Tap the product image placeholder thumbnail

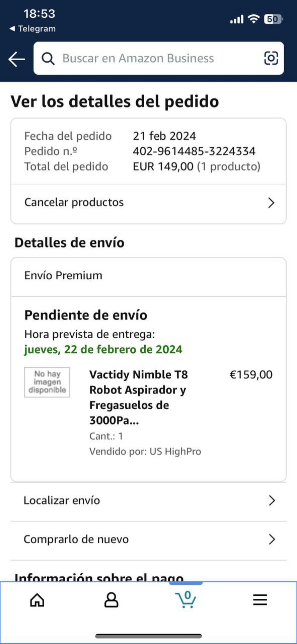coord(47,382)
